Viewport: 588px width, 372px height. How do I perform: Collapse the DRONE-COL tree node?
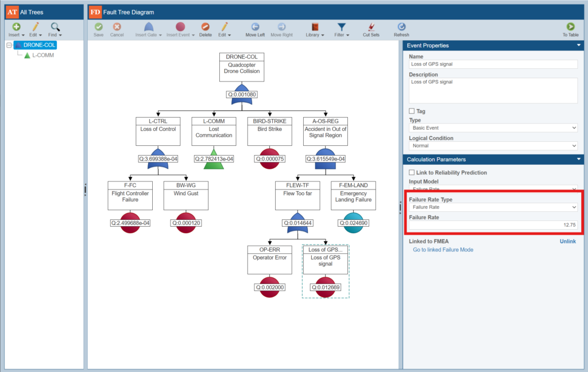click(x=9, y=45)
